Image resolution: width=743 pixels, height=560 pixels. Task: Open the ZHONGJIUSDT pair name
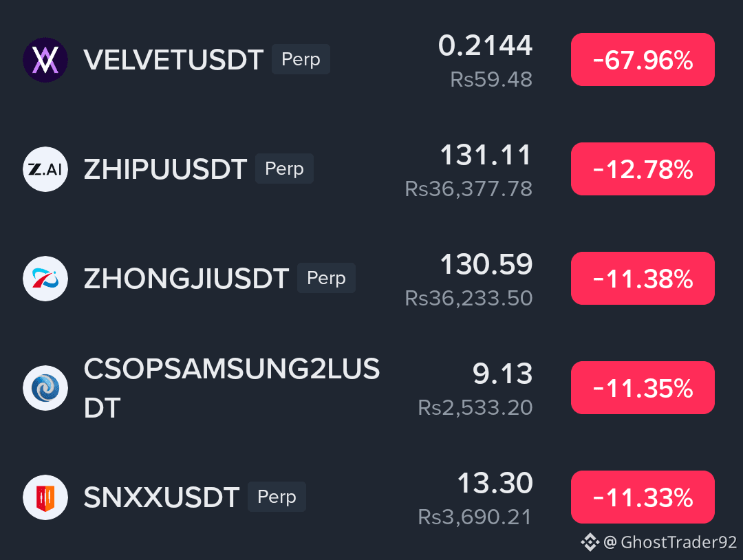click(x=186, y=279)
